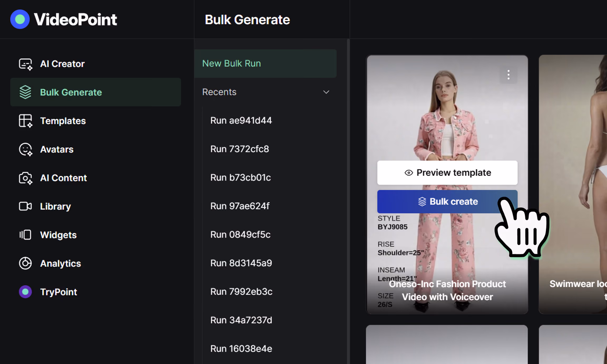The width and height of the screenshot is (607, 364).
Task: Go to Templates section label
Action: pos(63,121)
